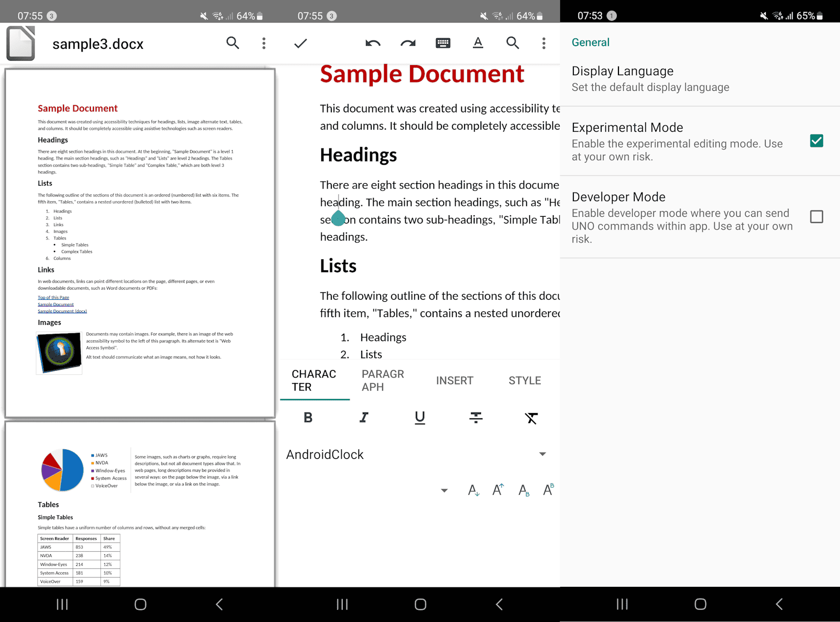The image size is (840, 622).
Task: Clear direct formatting of text
Action: click(531, 418)
